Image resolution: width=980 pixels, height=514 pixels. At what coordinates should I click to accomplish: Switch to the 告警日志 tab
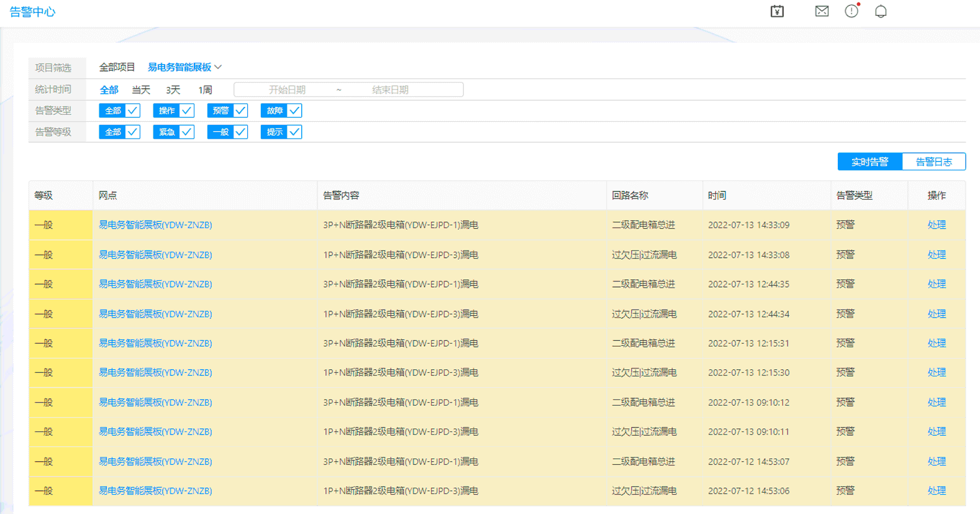pyautogui.click(x=933, y=162)
